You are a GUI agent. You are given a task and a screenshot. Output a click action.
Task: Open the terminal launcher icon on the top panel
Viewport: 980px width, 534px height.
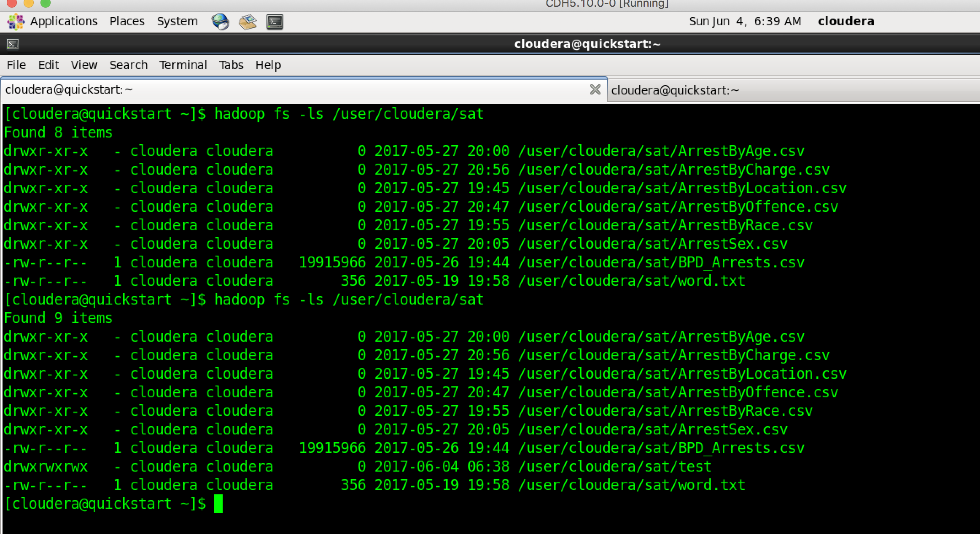[x=274, y=22]
